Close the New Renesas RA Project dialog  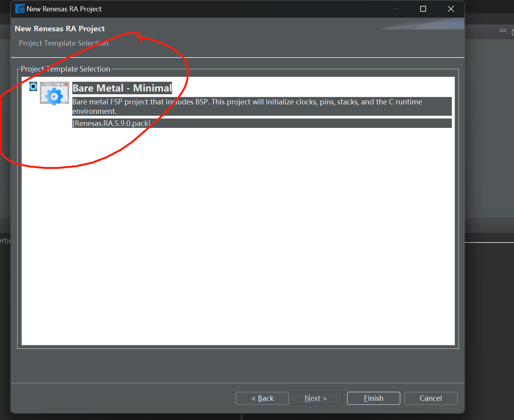(451, 9)
